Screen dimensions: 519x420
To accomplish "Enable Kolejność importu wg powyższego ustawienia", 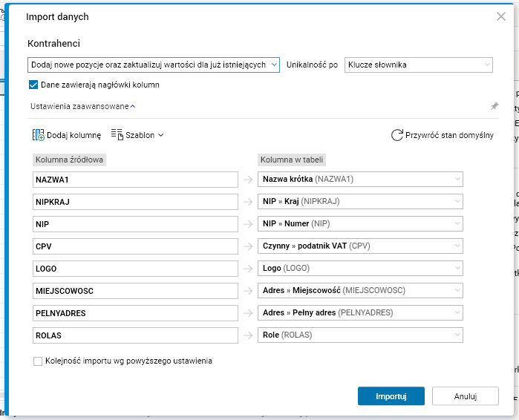I will (38, 361).
